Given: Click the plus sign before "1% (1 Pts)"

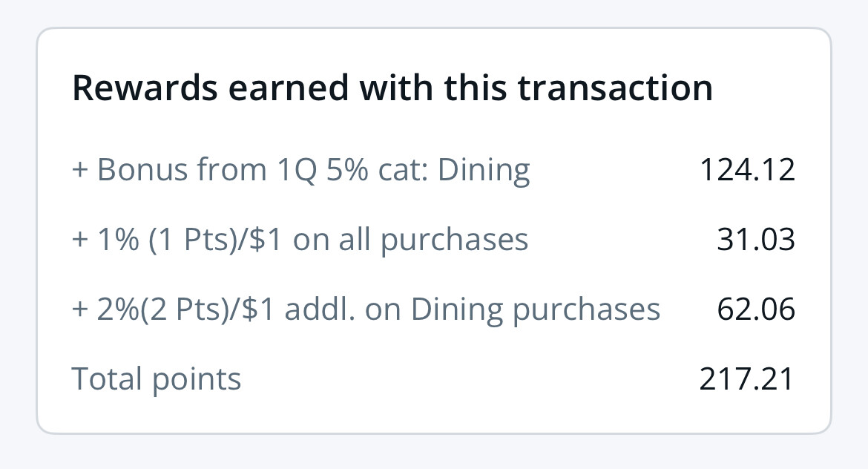Looking at the screenshot, I should click(80, 240).
